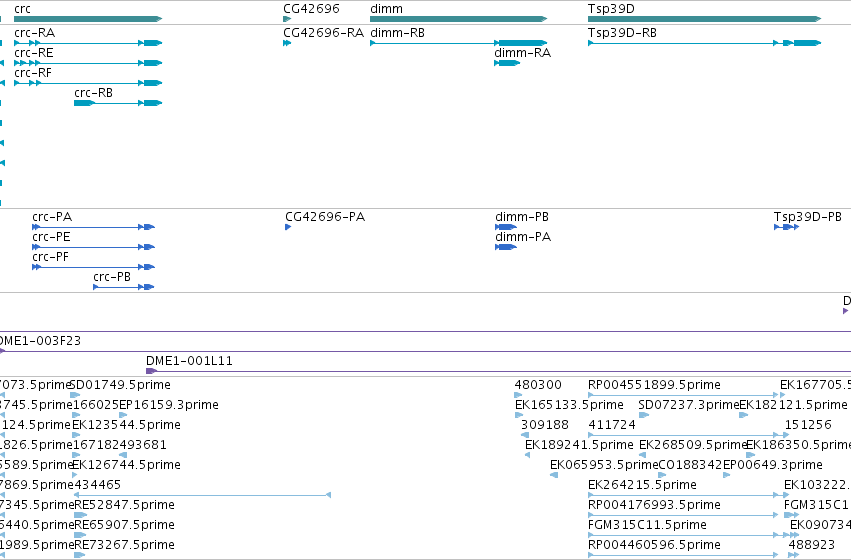
Task: Click the CG42696-RA transcript label
Action: pyautogui.click(x=323, y=33)
